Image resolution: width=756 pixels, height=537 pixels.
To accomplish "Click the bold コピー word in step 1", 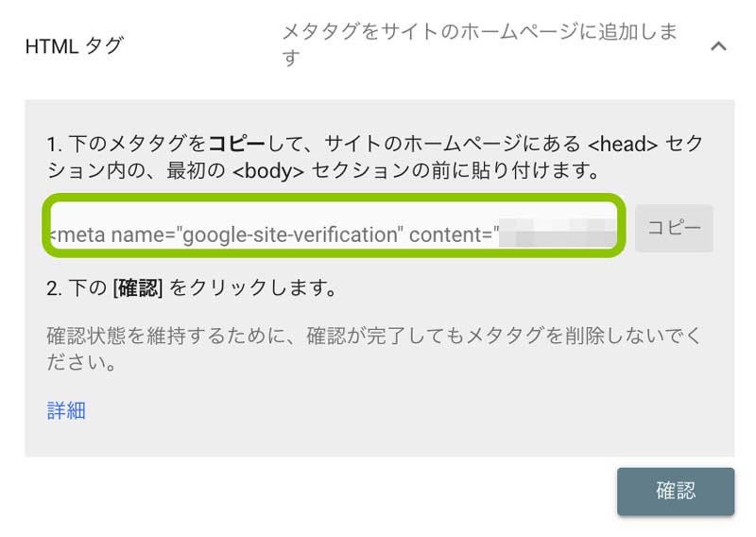I will coord(236,144).
